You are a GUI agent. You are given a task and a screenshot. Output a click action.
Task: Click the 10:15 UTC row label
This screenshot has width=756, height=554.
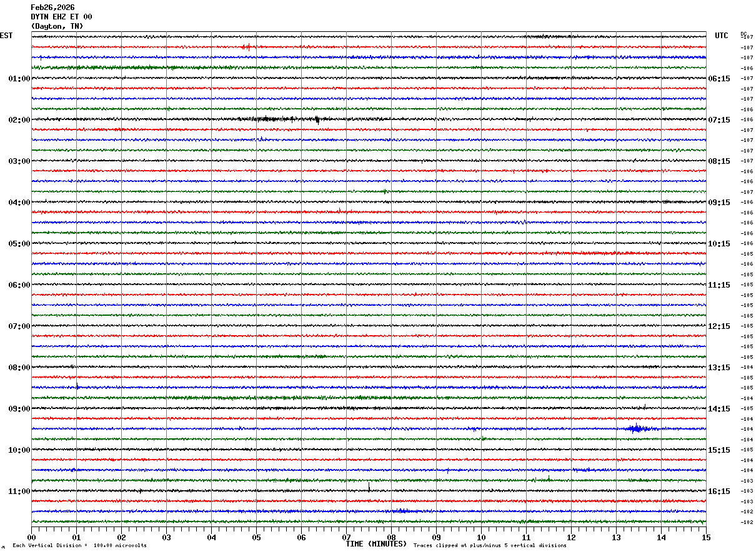719,244
